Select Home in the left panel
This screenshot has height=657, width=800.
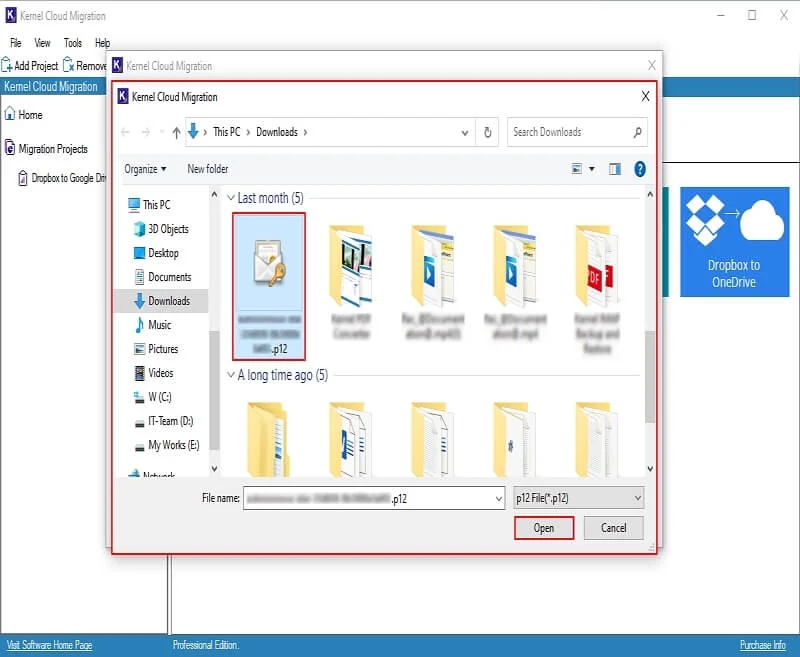[x=23, y=115]
